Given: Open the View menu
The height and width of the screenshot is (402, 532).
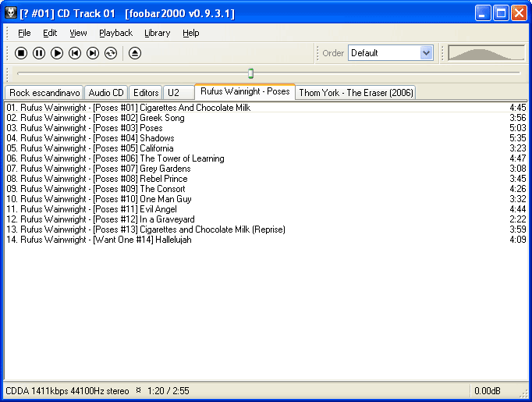Looking at the screenshot, I should click(78, 33).
